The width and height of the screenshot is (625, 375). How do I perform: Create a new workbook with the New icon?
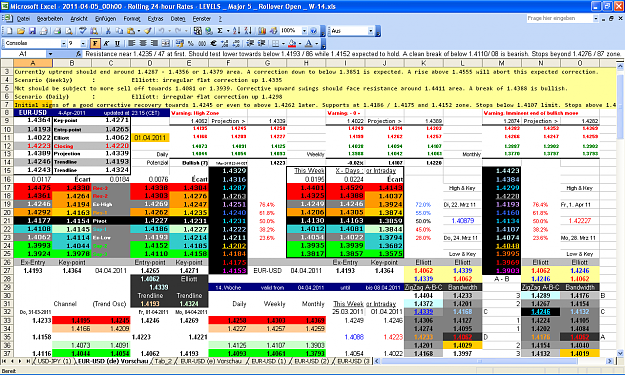point(9,31)
